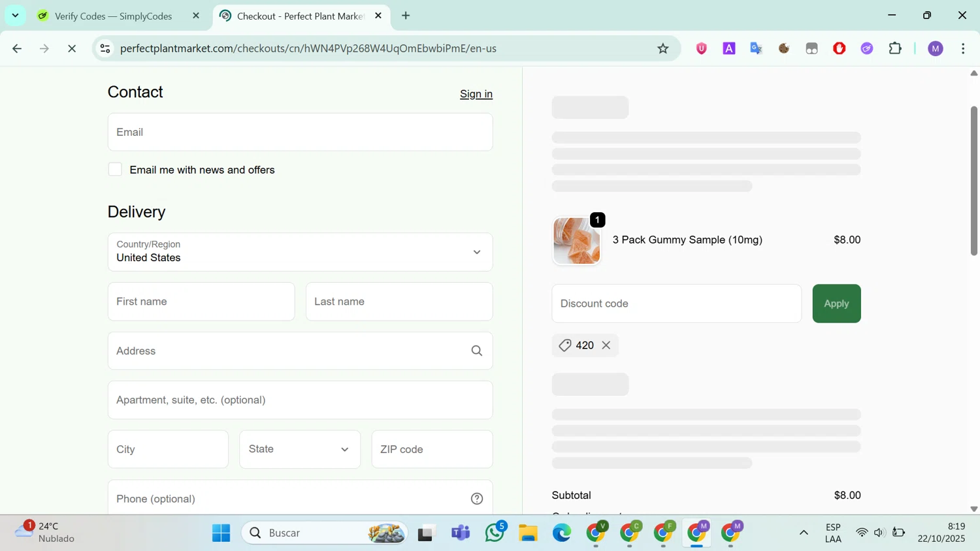Open the red Opera-style extension icon
Viewport: 980px width, 551px height.
click(x=840, y=48)
